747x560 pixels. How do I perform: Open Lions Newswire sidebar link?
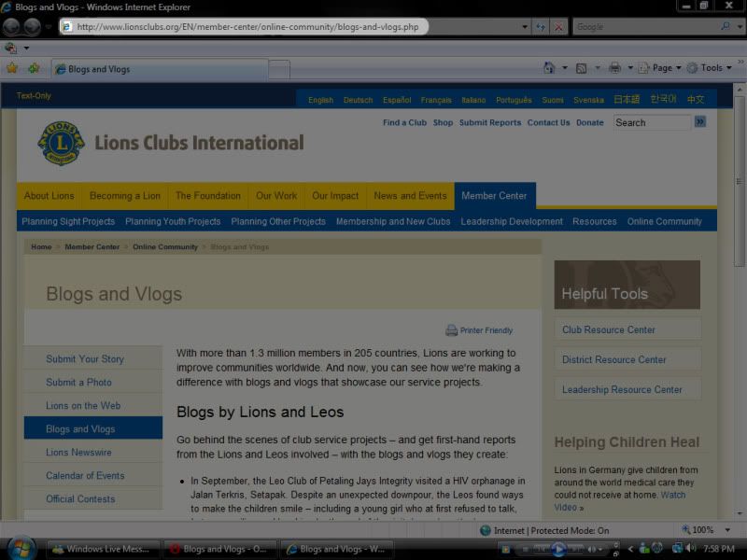coord(78,453)
